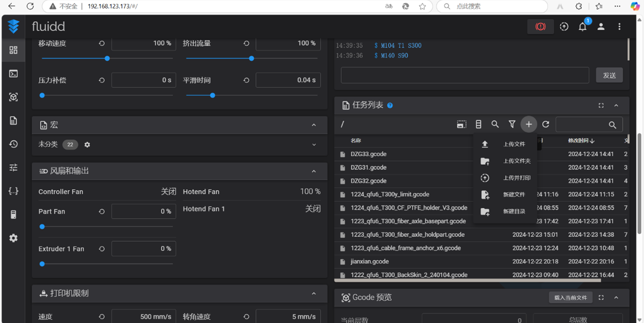Collapse the 风扇和输出 panel
This screenshot has height=323, width=644.
click(314, 172)
